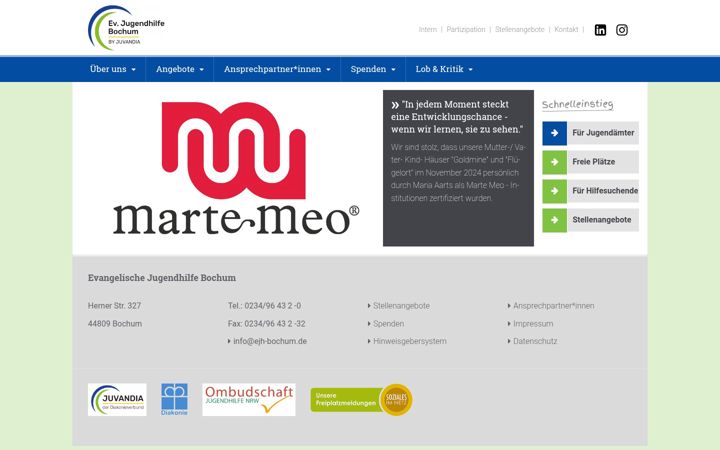
Task: Expand the Über uns dropdown arrow
Action: tap(134, 70)
